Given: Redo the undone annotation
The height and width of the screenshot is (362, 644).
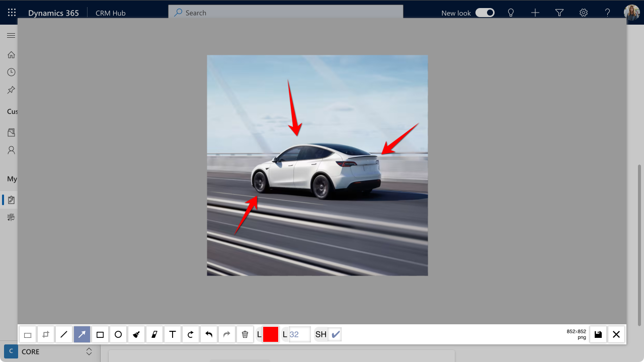Looking at the screenshot, I should (227, 334).
